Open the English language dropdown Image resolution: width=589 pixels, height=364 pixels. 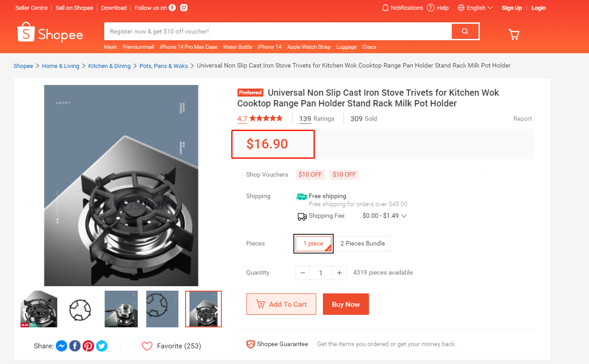coord(475,8)
